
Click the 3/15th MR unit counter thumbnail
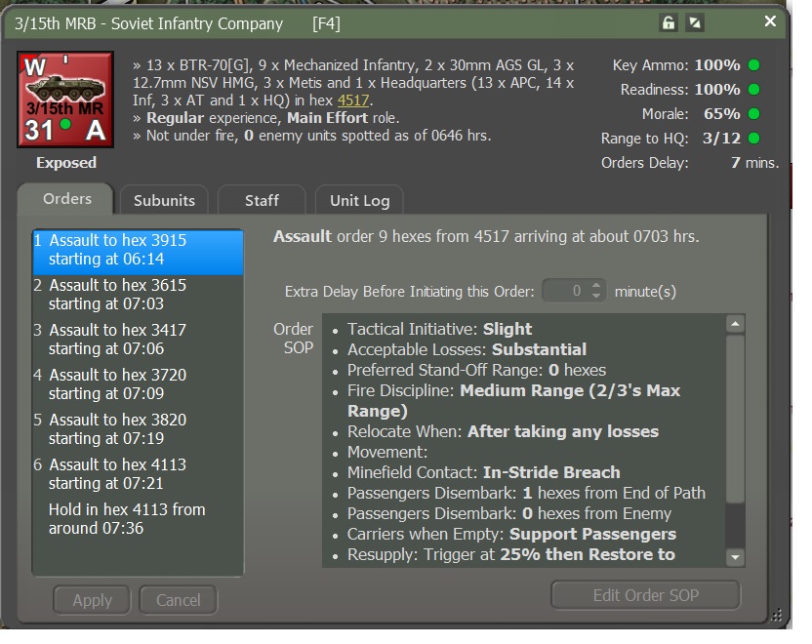65,100
